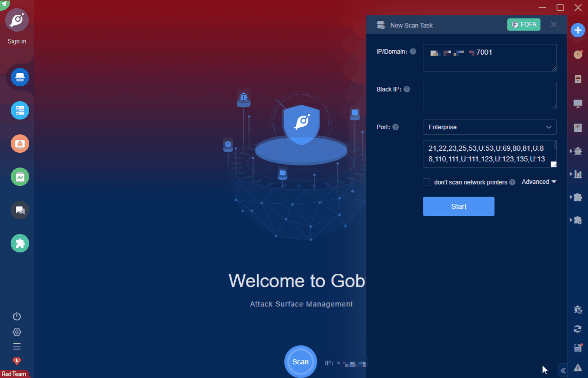Click the document icon in right bar
Viewport: 588px width, 378px height.
pyautogui.click(x=578, y=79)
